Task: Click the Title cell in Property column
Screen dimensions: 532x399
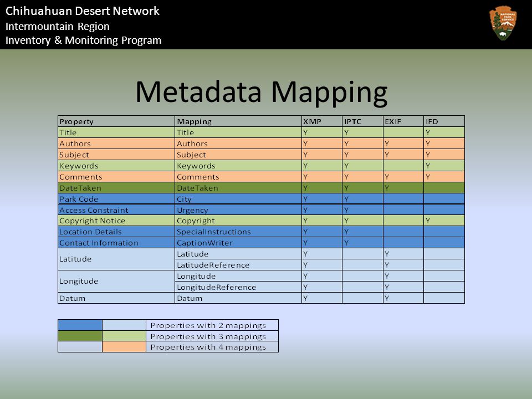Action: pyautogui.click(x=116, y=132)
